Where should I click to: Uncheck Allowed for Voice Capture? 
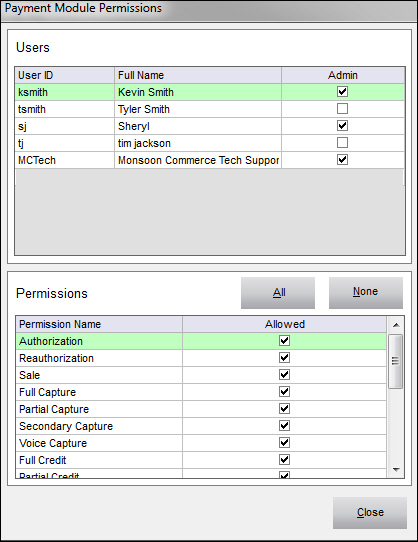point(284,442)
